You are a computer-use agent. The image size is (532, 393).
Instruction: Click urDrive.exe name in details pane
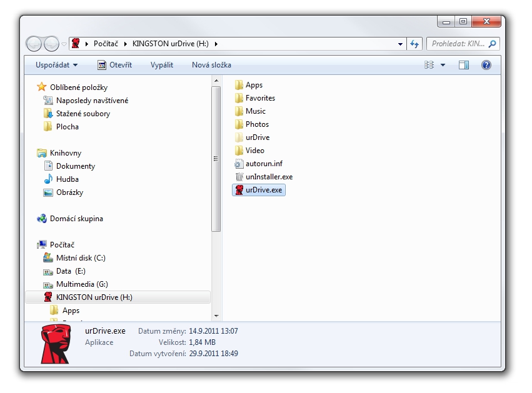105,331
